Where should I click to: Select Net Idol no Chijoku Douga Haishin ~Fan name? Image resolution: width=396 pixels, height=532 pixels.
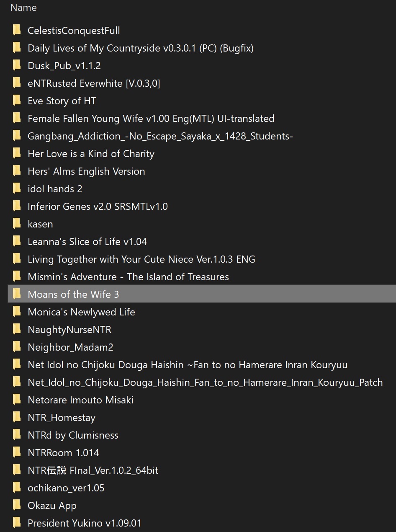click(188, 365)
